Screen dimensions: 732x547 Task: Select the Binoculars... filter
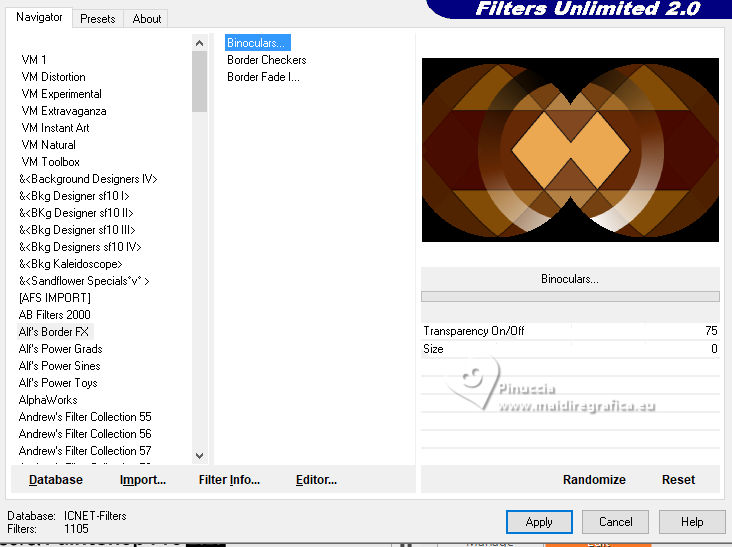coord(257,43)
